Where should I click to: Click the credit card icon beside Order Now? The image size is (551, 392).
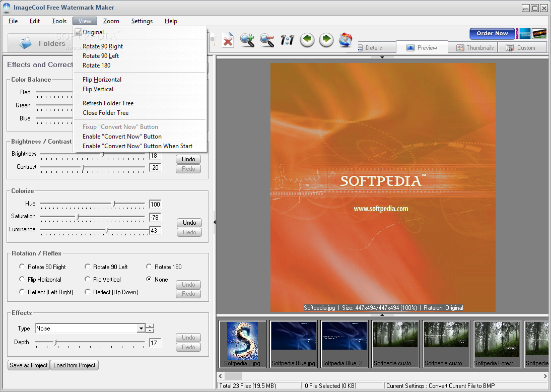pos(524,34)
